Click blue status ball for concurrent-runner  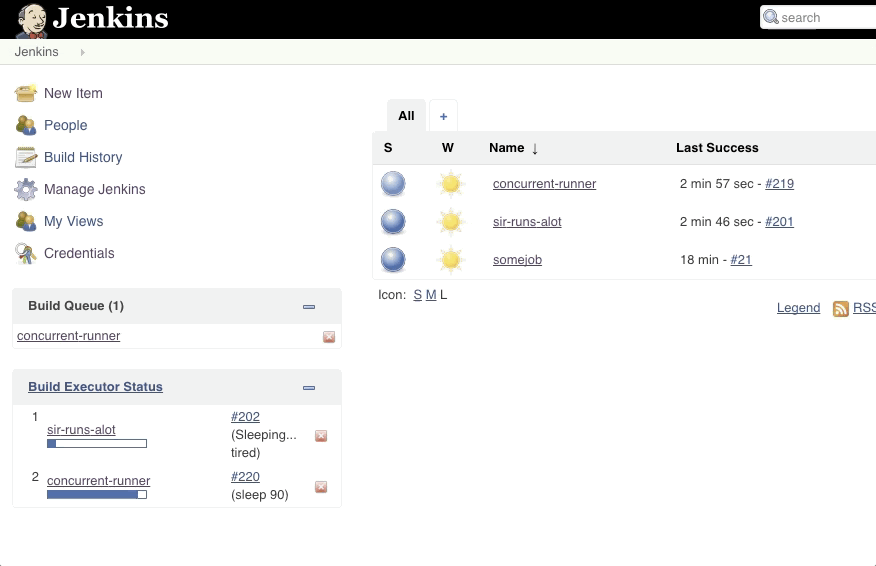click(393, 184)
